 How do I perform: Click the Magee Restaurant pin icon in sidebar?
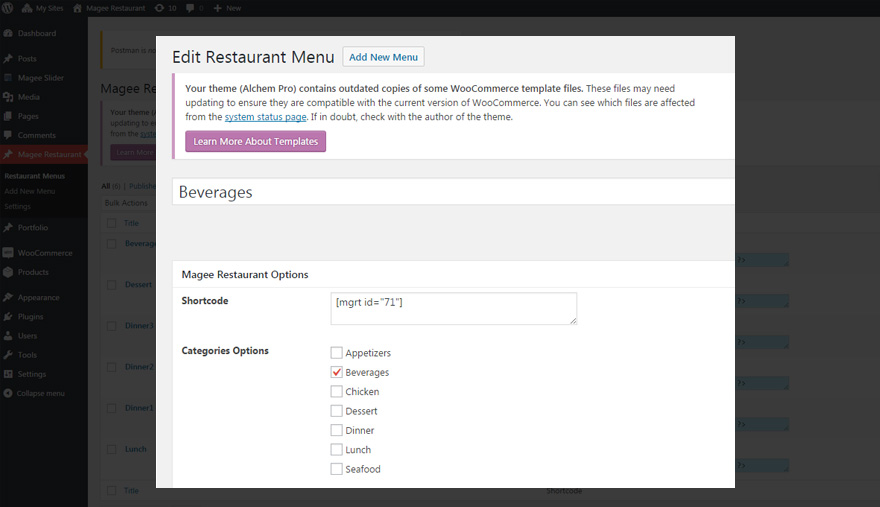tap(8, 154)
